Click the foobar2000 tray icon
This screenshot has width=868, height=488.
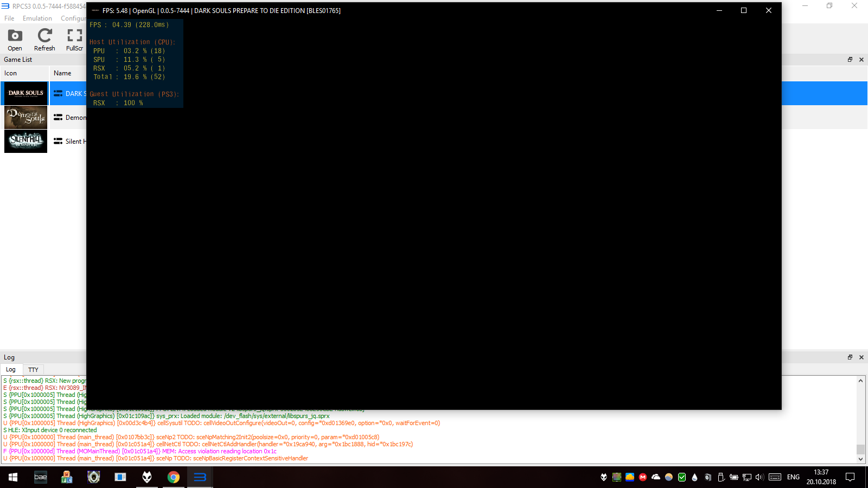click(604, 477)
